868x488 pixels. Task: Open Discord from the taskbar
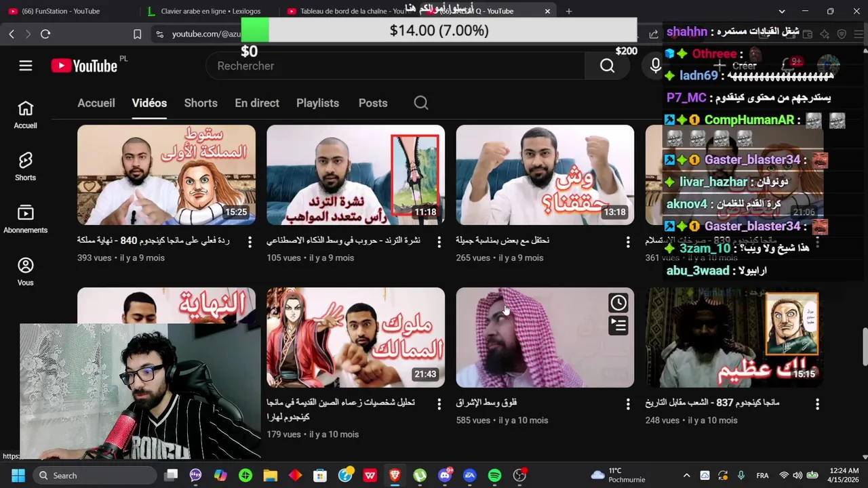(445, 476)
